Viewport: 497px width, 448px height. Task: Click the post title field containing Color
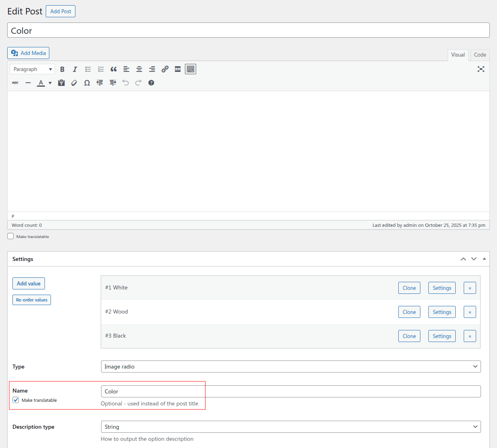pyautogui.click(x=248, y=31)
